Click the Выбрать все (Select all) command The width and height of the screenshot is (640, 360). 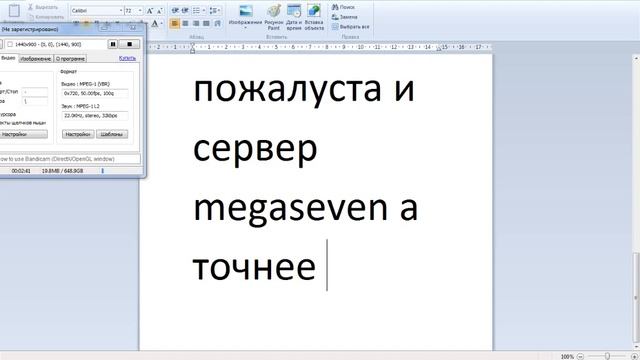coord(351,27)
